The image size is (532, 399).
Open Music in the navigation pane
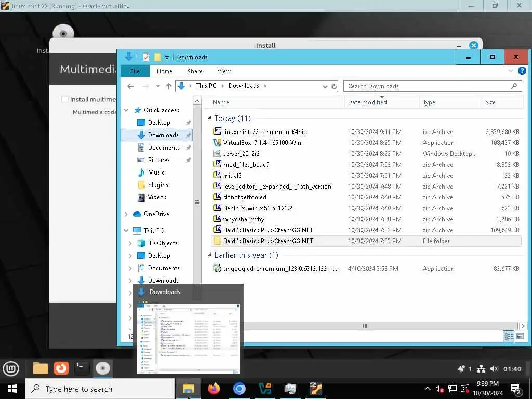coord(156,172)
